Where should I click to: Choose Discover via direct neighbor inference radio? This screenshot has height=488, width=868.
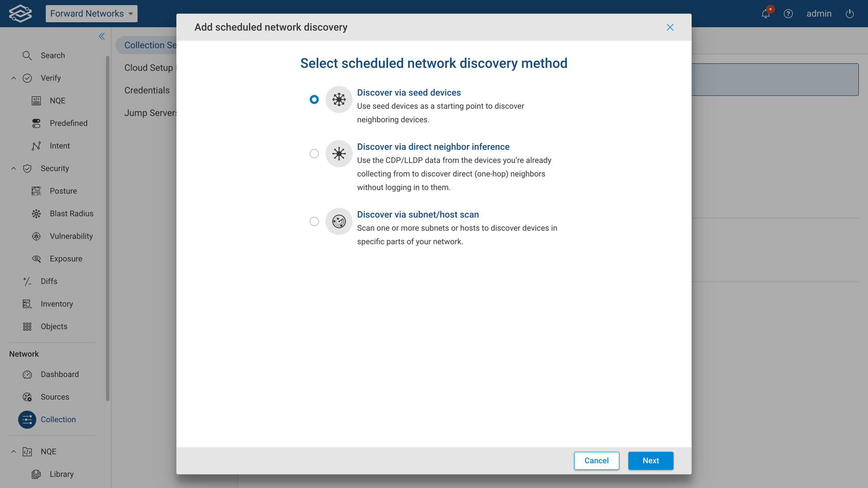(314, 154)
